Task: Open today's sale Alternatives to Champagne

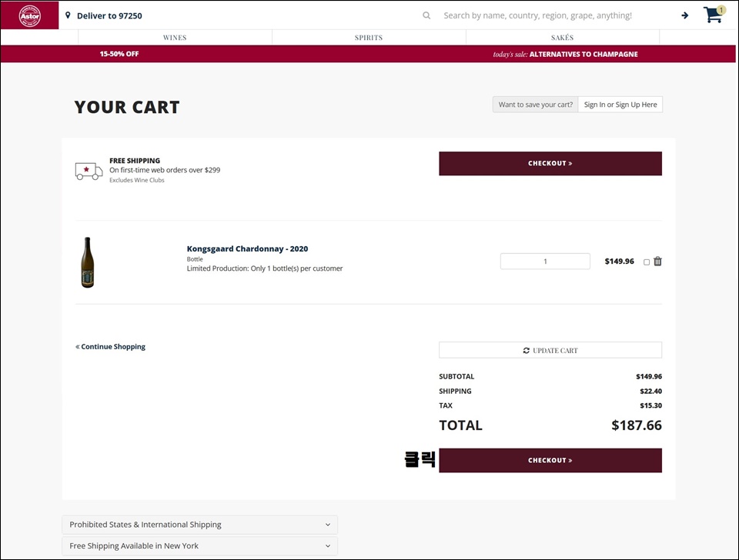Action: click(565, 54)
